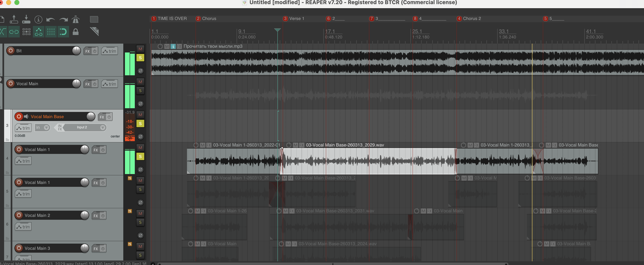
Task: Toggle grid lines icon in toolbar
Action: pos(51,32)
